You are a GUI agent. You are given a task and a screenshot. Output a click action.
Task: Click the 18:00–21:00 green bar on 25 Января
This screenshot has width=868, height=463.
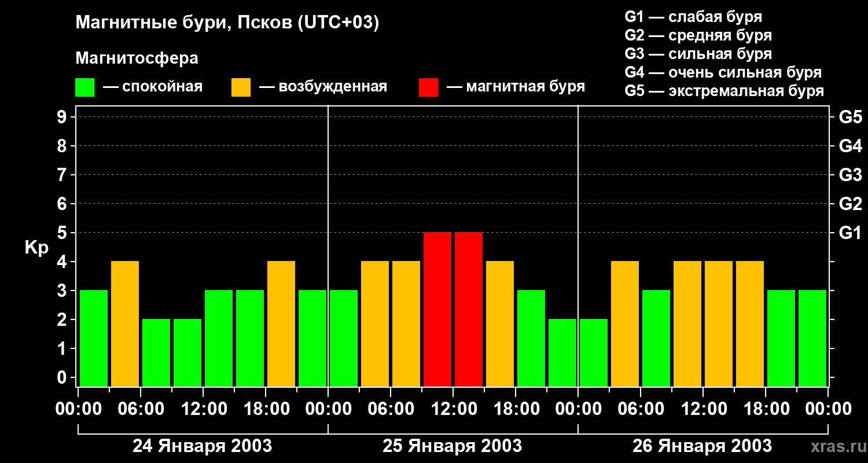point(531,338)
